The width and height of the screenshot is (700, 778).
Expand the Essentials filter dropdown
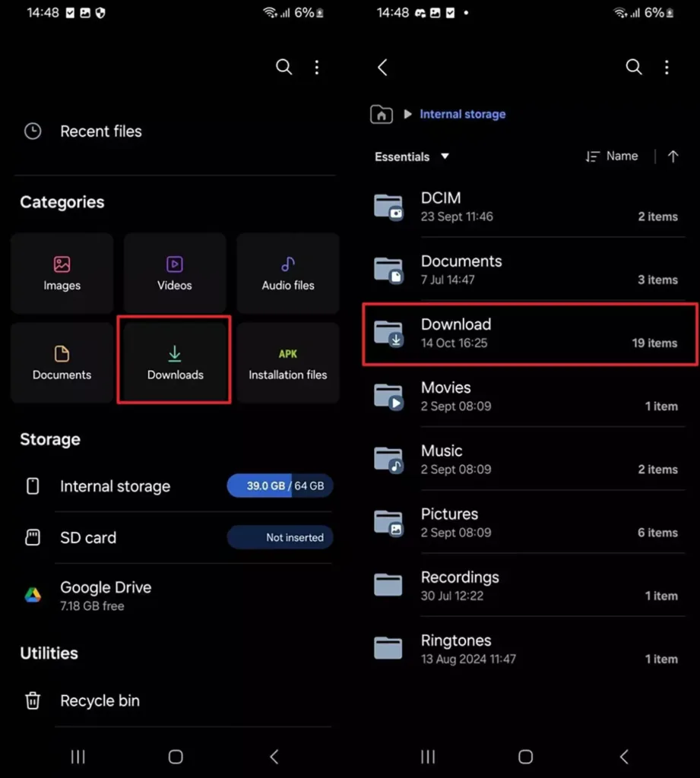[x=412, y=157]
